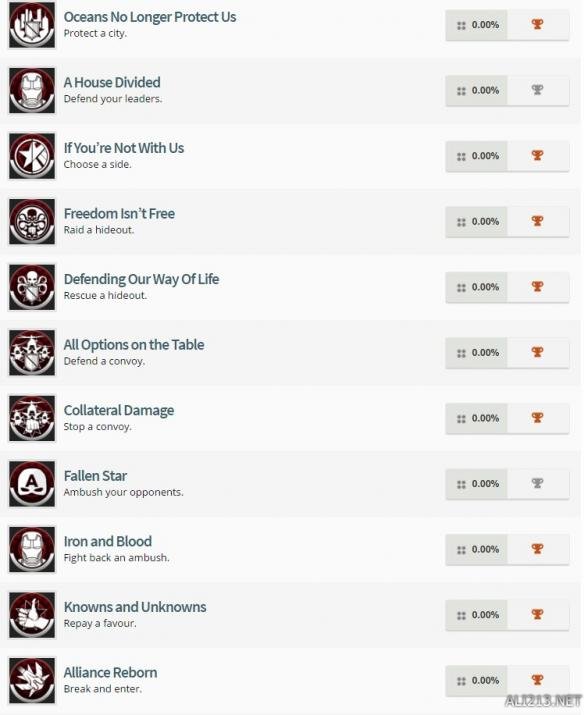Click the silver trophy for Fallen Star
Screen dimensions: 584x715
coord(537,483)
